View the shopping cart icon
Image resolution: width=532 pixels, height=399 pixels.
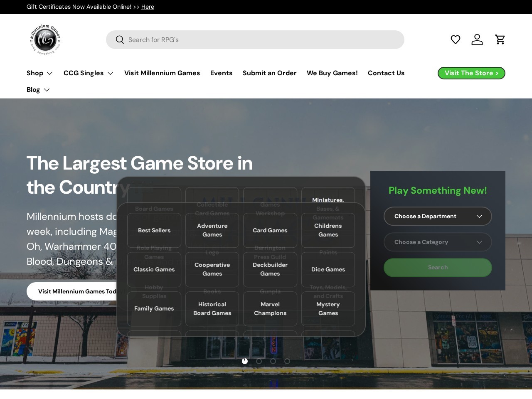[500, 39]
